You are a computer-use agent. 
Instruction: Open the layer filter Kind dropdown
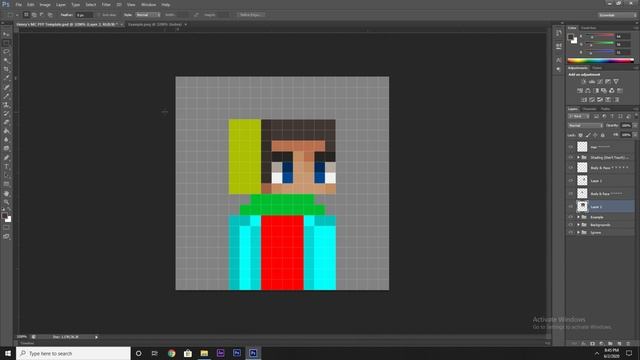579,117
